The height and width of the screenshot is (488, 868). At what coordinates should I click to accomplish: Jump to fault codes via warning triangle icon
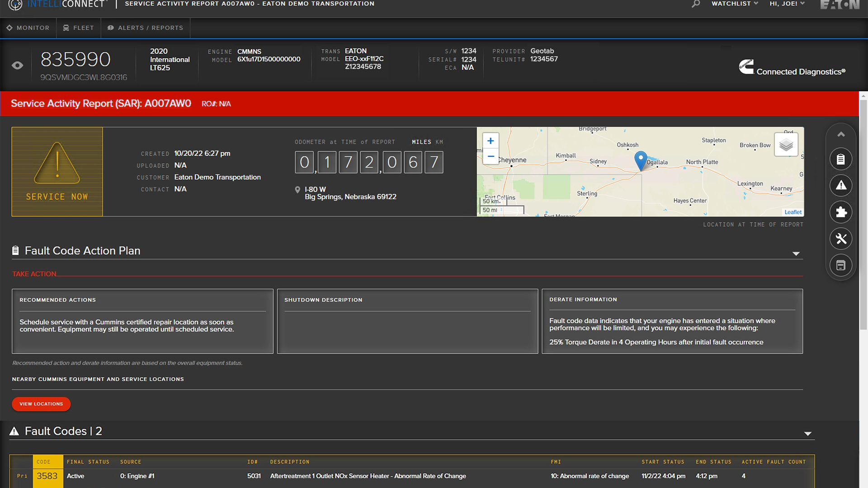840,185
